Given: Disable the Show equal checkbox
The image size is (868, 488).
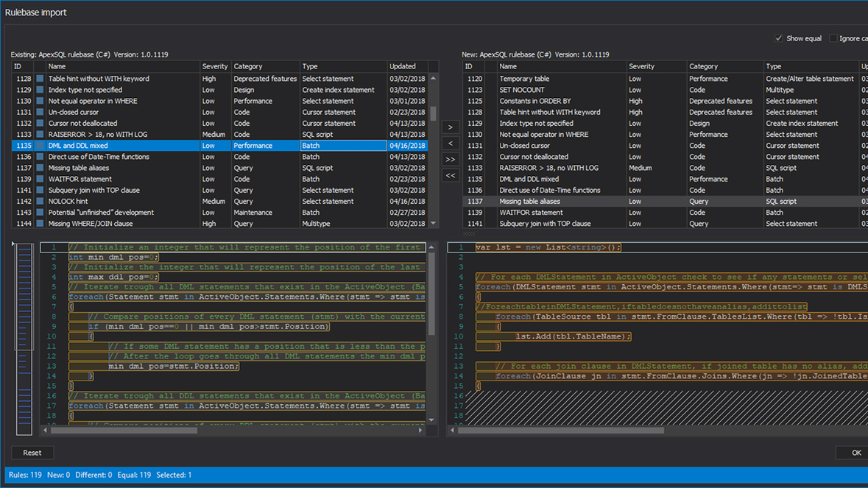Looking at the screenshot, I should point(778,38).
